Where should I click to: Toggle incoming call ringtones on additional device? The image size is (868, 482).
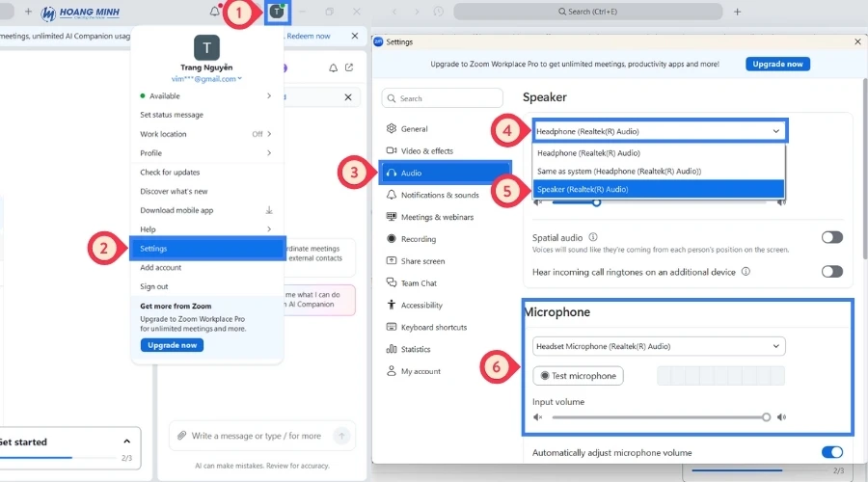(831, 272)
